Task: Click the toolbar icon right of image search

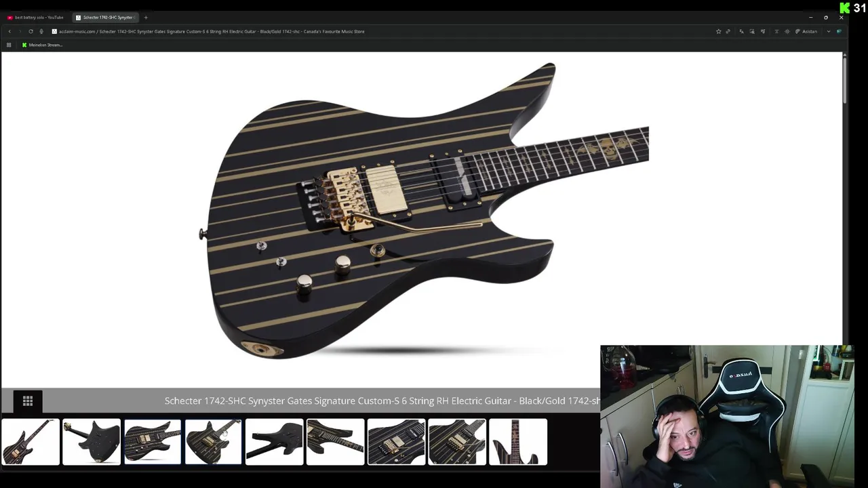Action: coord(763,31)
